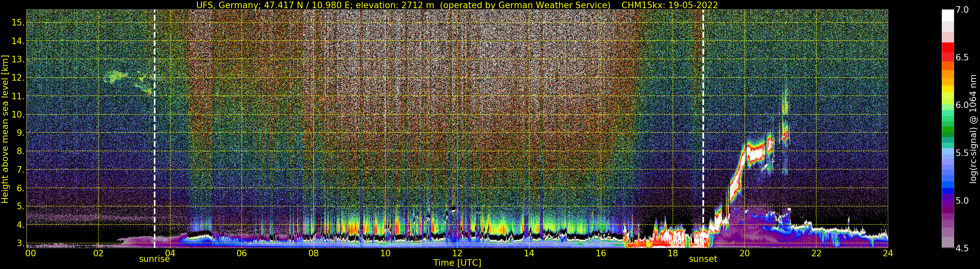This screenshot has height=269, width=980.
Task: Click the x-axis tick label "12"
Action: [457, 253]
